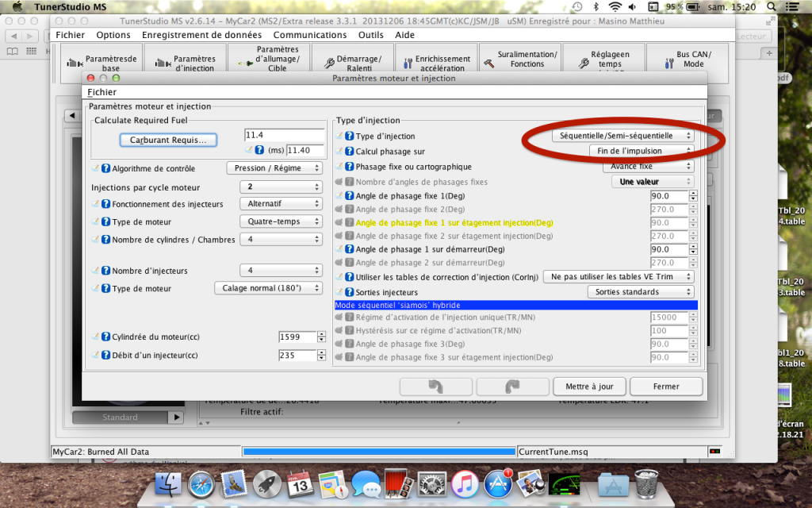Image resolution: width=812 pixels, height=508 pixels.
Task: Open help for Débit d'un injecteur(cc)
Action: pyautogui.click(x=105, y=355)
